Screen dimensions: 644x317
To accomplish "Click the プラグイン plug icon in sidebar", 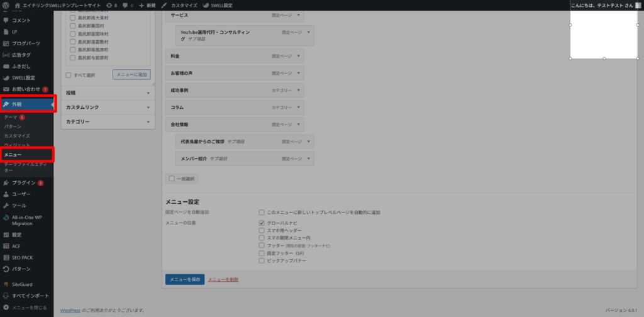I will pos(6,182).
